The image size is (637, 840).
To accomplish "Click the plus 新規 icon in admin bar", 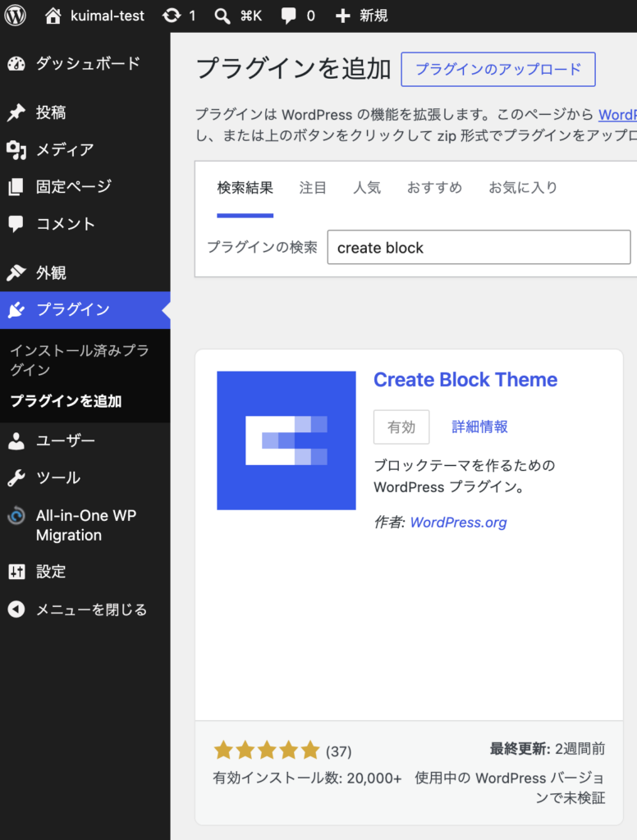I will [x=342, y=16].
